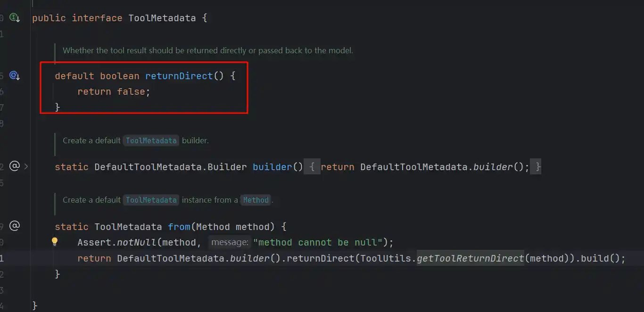Click ToolMetadata in the interface declaration
The image size is (644, 312).
162,18
